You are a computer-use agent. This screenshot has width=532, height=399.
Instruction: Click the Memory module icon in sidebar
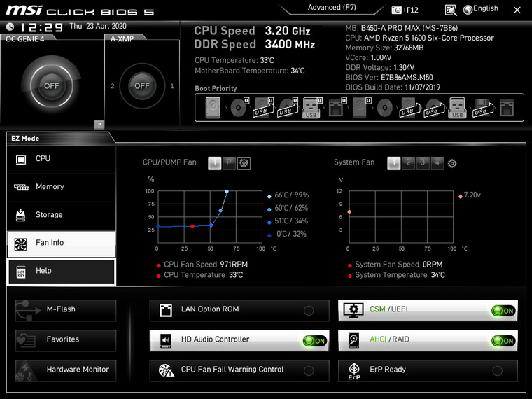[21, 187]
